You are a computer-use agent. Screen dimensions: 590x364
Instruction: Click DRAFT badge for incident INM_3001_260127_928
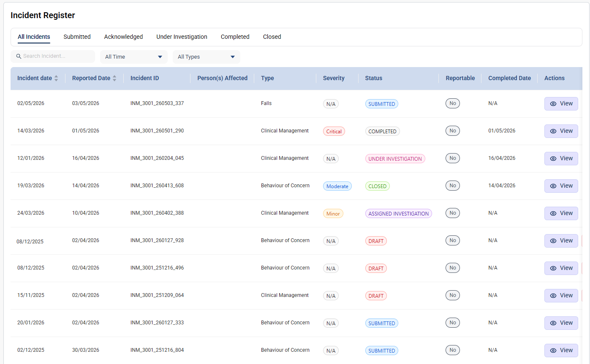point(376,241)
